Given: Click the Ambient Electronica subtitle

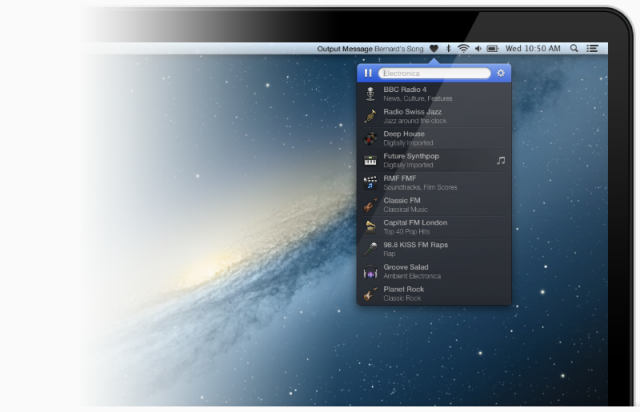Looking at the screenshot, I should pyautogui.click(x=412, y=276).
